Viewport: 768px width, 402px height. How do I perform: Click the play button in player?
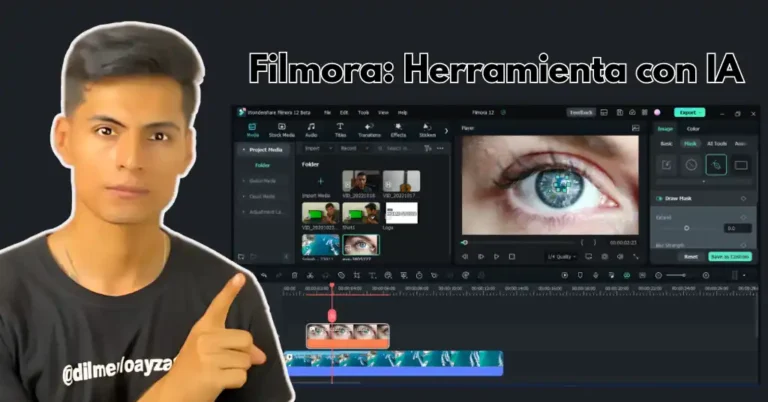496,257
